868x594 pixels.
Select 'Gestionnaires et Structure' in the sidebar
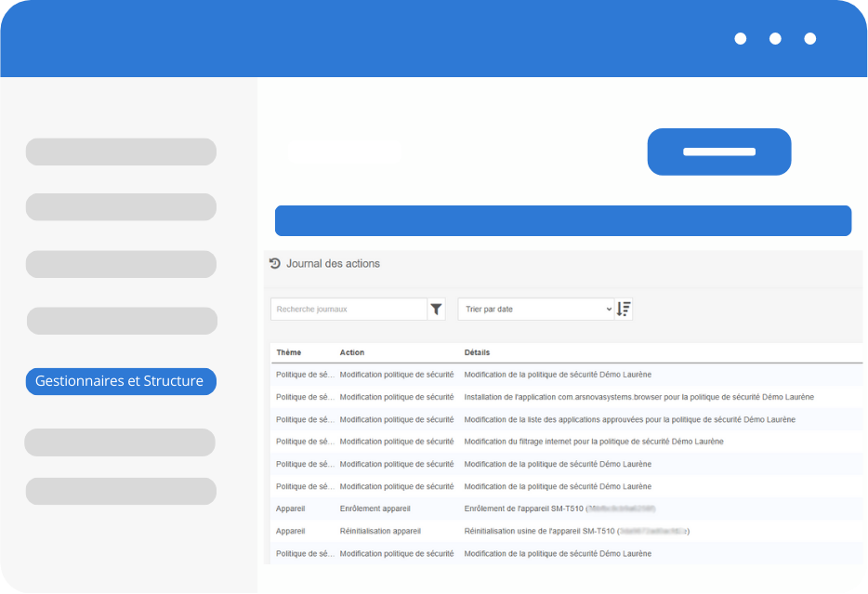[x=120, y=381]
